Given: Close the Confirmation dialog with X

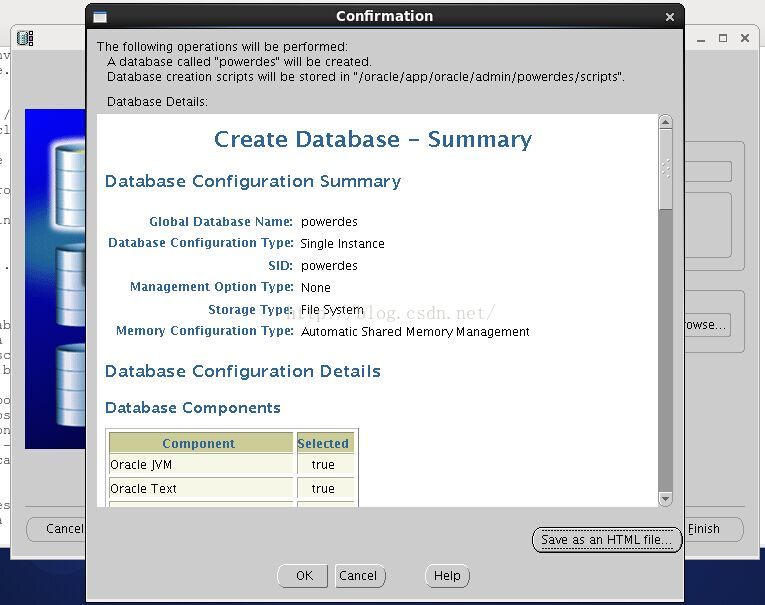Looking at the screenshot, I should 670,17.
